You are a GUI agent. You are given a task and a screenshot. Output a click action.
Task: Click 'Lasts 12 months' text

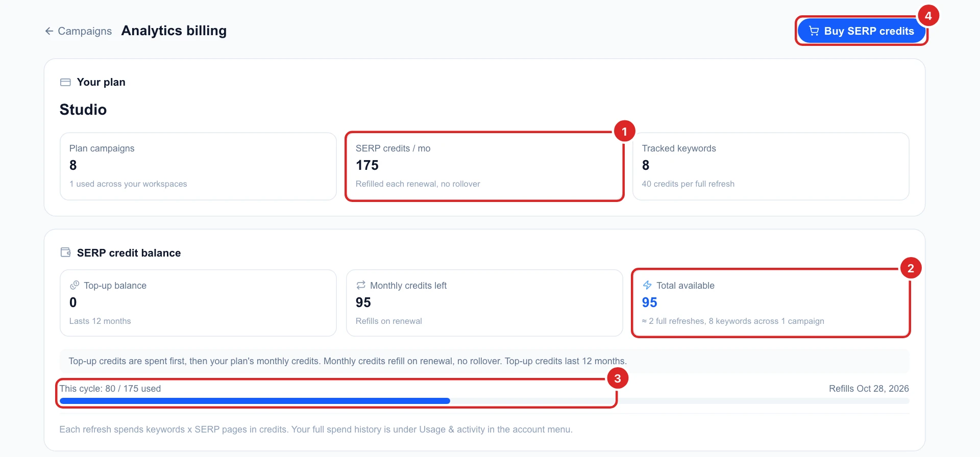(100, 321)
